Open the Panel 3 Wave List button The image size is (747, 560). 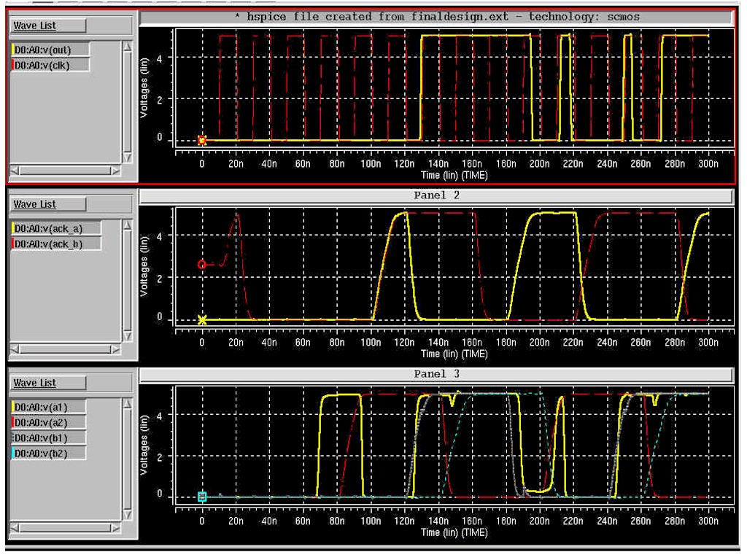(x=48, y=382)
